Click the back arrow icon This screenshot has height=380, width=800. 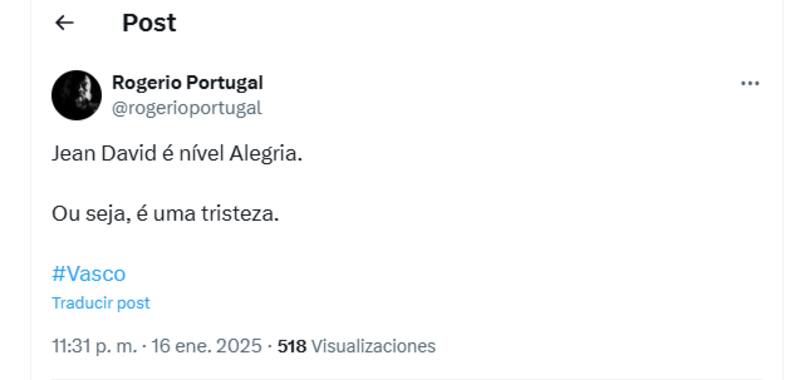coord(64,22)
